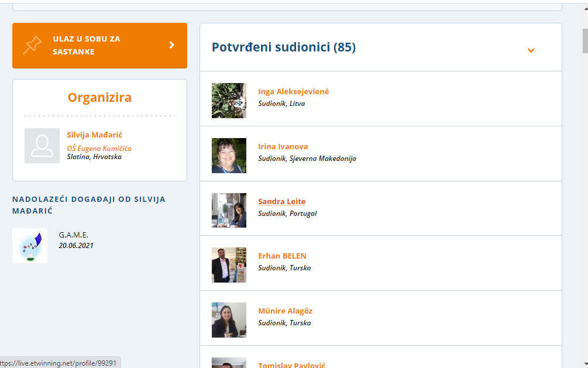588x368 pixels.
Task: Click the text Sudionik, Portugal
Action: 288,214
